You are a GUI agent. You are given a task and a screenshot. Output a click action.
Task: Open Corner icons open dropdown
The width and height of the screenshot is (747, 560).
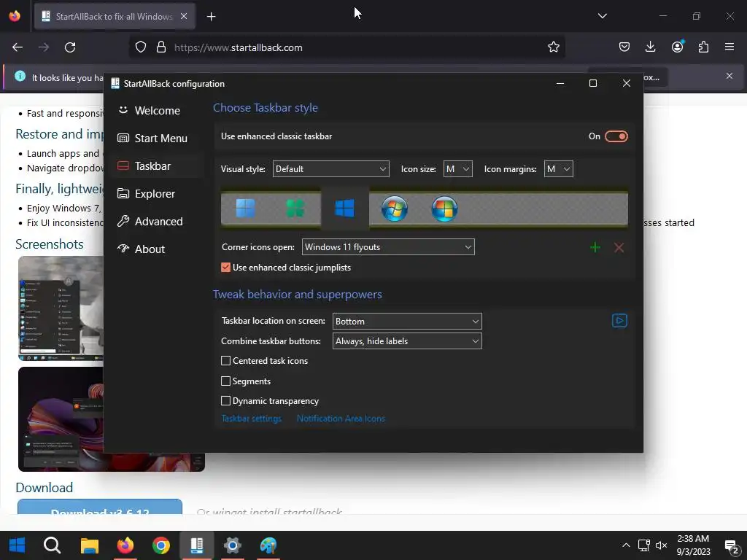[x=388, y=247]
